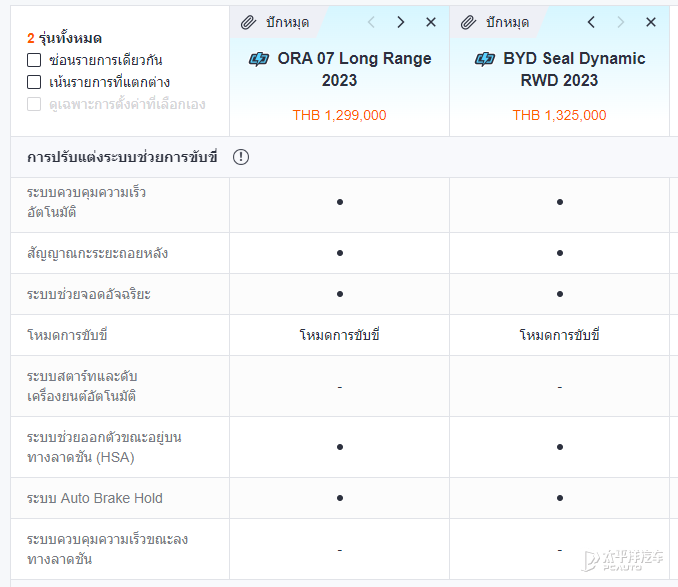Click ORA 07 dot for สัญญาณกะระยะถอยหลัง
The width and height of the screenshot is (678, 587).
(340, 253)
